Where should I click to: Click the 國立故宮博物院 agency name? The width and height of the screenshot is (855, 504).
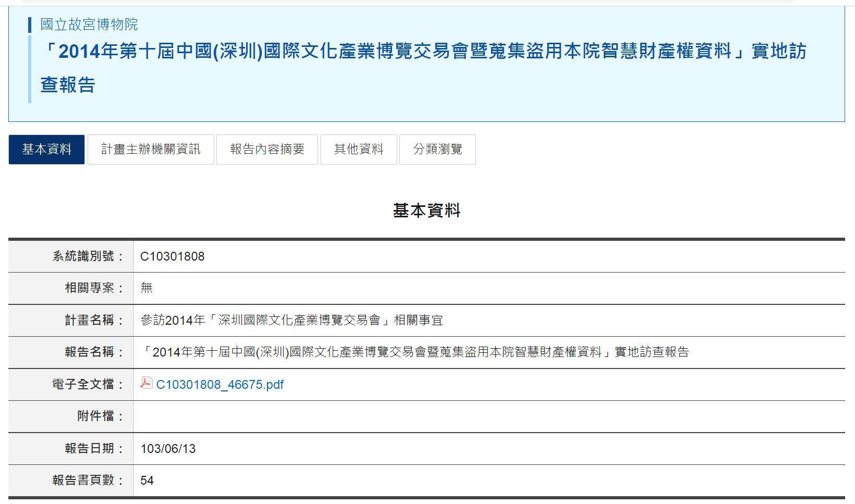[89, 24]
